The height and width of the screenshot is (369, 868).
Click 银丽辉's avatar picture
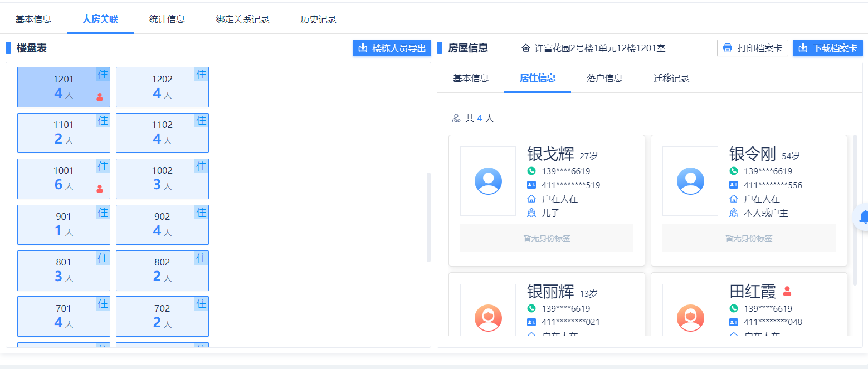tap(488, 318)
